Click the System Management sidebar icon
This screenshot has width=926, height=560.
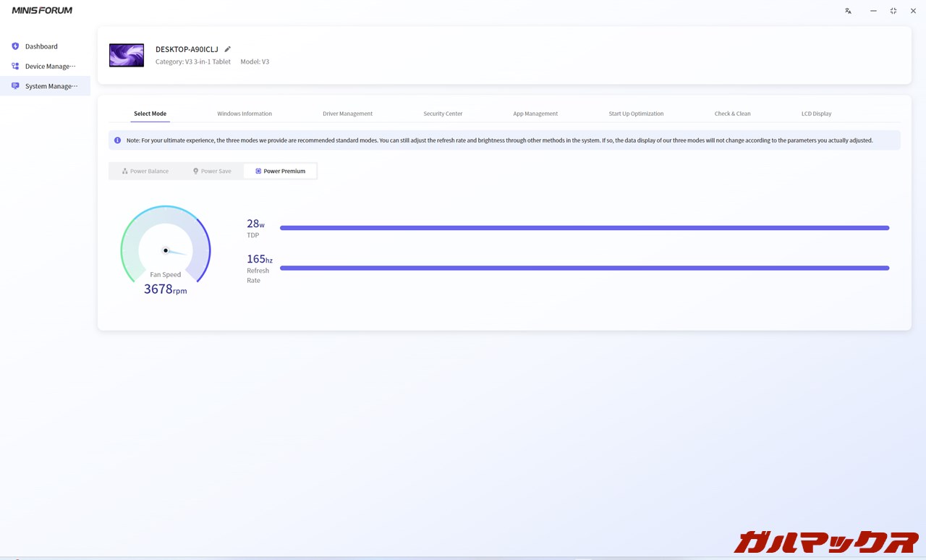pyautogui.click(x=15, y=86)
